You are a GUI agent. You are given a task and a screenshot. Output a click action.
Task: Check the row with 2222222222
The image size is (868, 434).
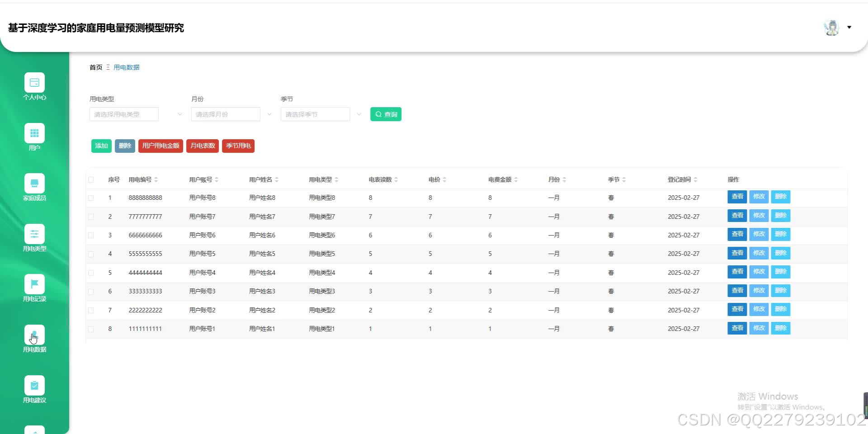click(91, 310)
